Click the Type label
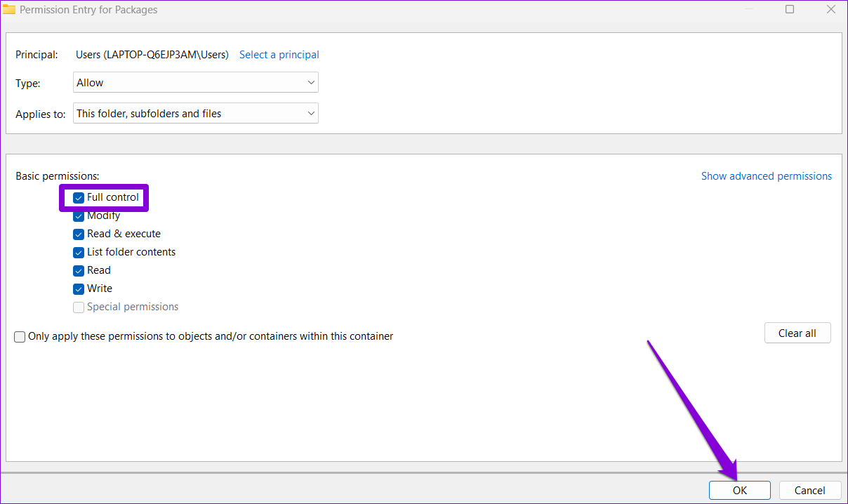Image resolution: width=848 pixels, height=504 pixels. [28, 84]
